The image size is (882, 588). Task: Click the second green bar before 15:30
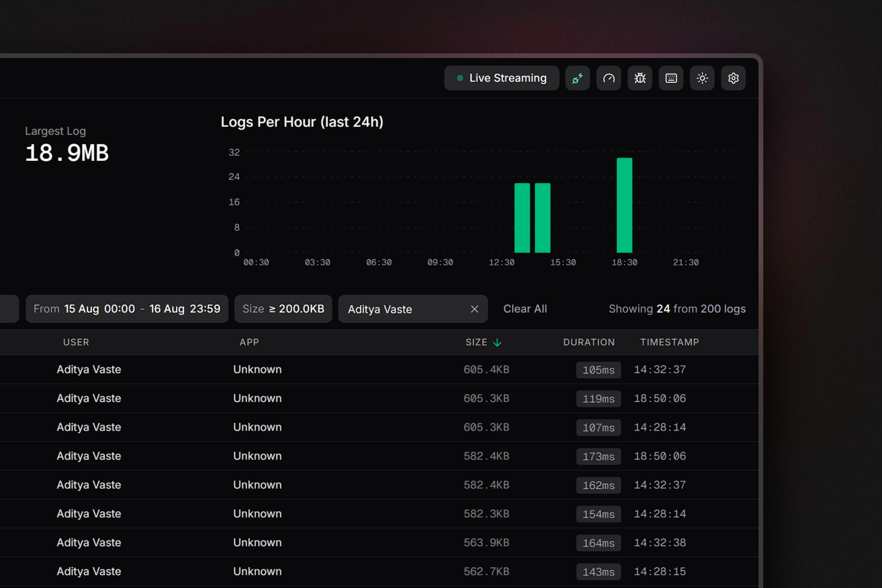tap(543, 218)
